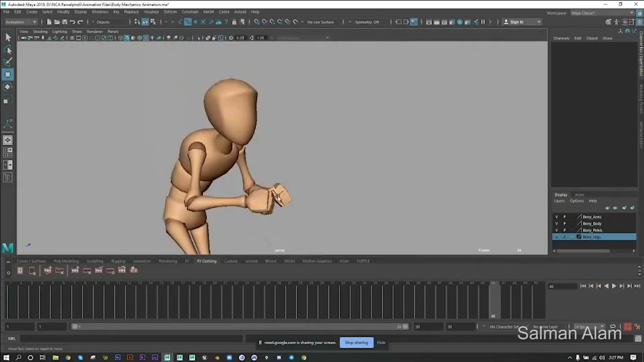Viewport: 644px width, 362px height.
Task: Open Channels menu in Channel Box
Action: (x=561, y=38)
